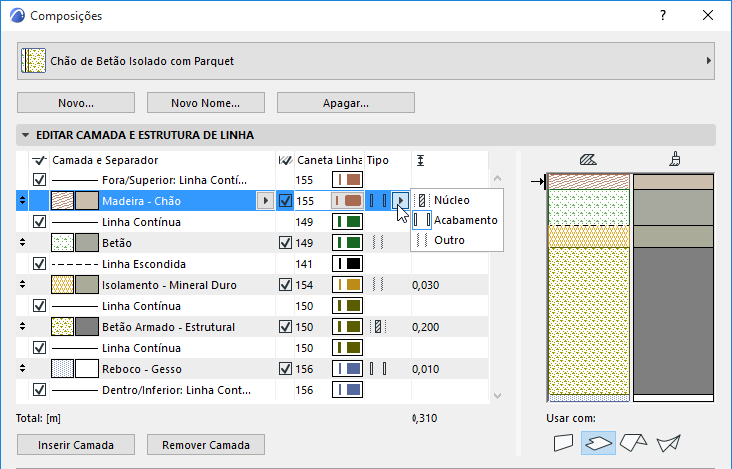Open building material popup for Madeira - Chão
This screenshot has height=469, width=732.
(x=266, y=201)
